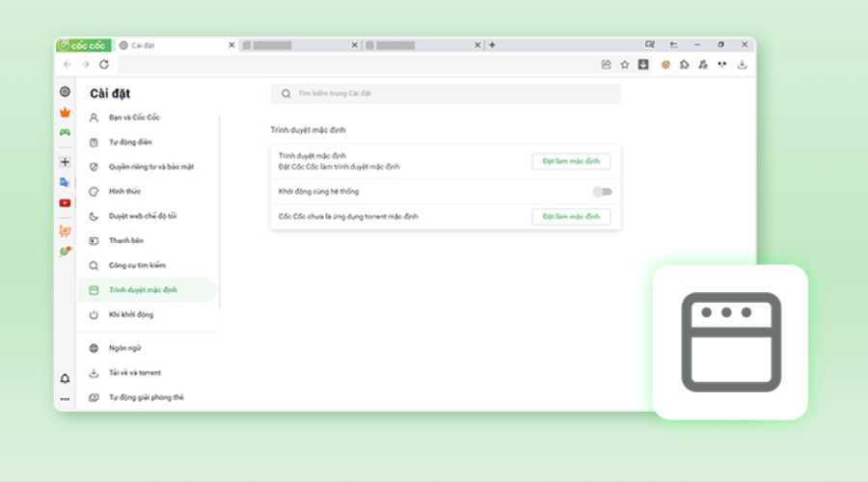Open three-dots more menu at sidebar bottom
The image size is (868, 482).
65,398
